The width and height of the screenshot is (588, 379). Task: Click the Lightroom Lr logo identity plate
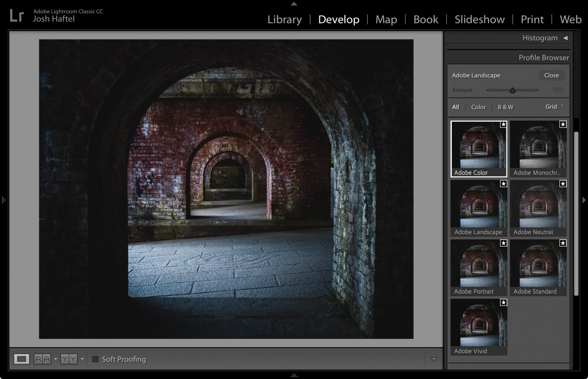click(17, 16)
